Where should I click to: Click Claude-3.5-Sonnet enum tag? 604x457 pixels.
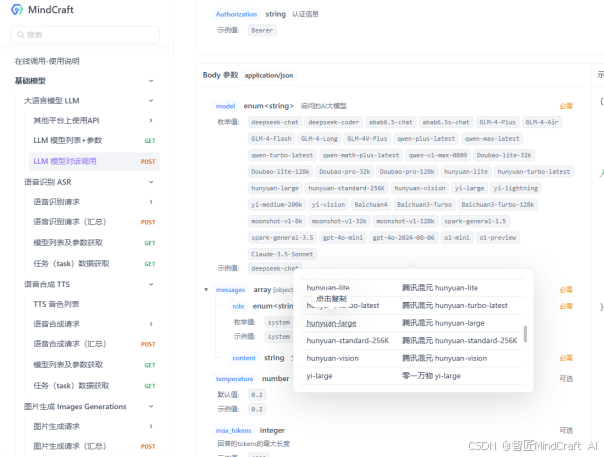click(282, 254)
